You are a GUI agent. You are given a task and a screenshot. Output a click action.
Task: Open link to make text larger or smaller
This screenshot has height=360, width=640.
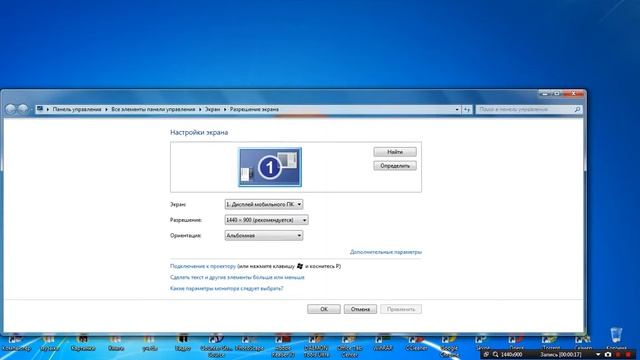click(x=237, y=277)
